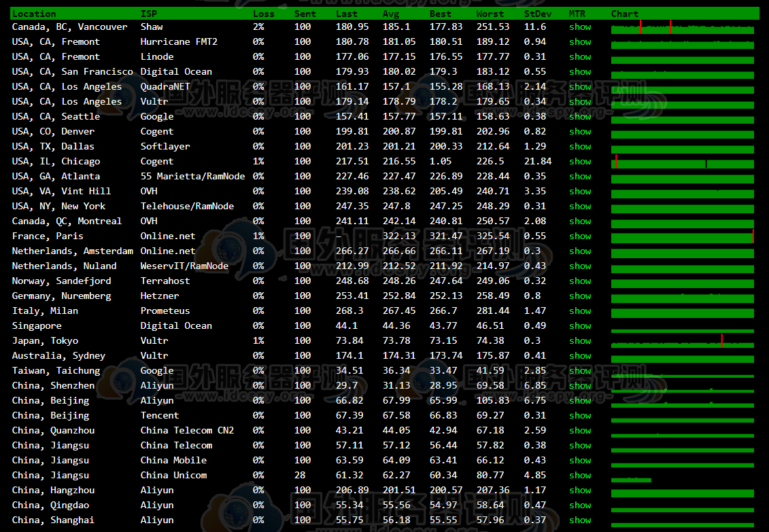The height and width of the screenshot is (532, 769).
Task: Click the chart bar for France, Paris
Action: [x=682, y=236]
